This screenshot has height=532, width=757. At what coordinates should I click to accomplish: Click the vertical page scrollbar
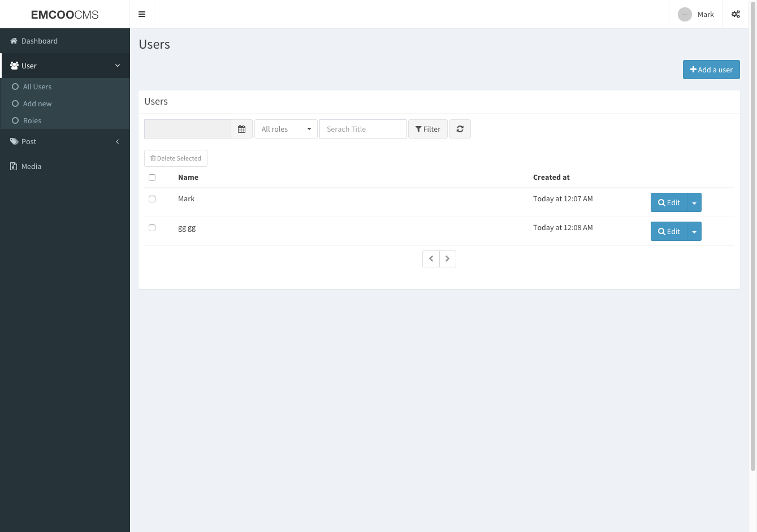click(x=752, y=226)
